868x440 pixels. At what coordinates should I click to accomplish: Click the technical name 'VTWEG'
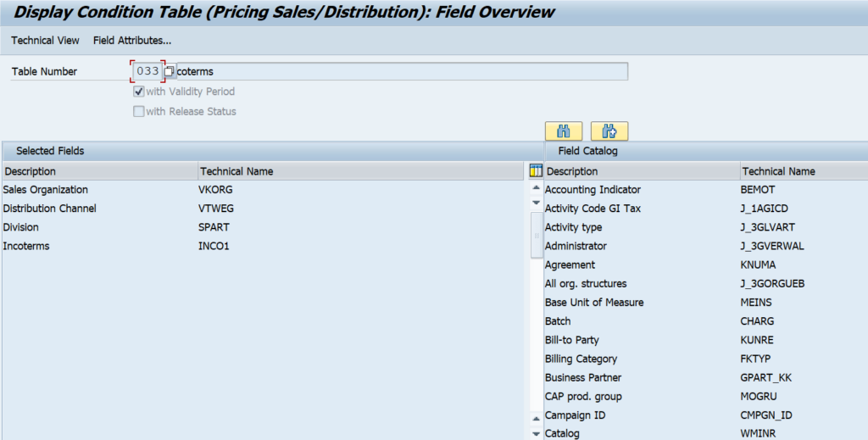point(216,208)
